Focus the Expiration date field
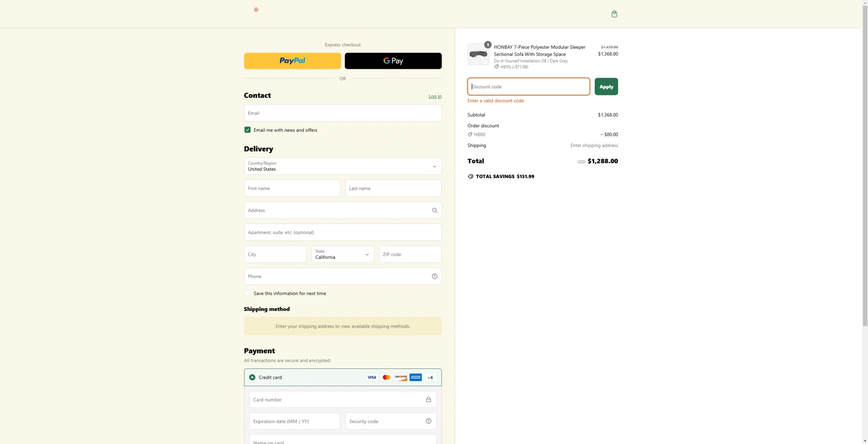The image size is (868, 444). (x=295, y=421)
